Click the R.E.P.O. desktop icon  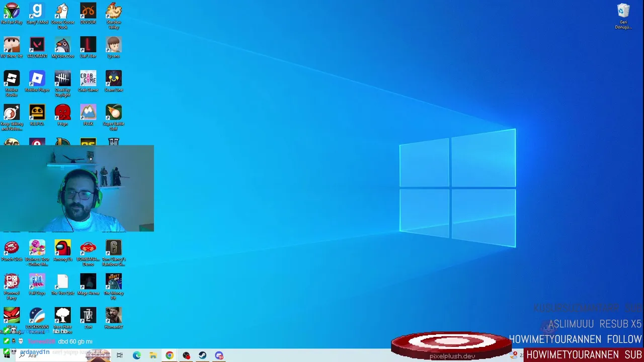coord(37,115)
